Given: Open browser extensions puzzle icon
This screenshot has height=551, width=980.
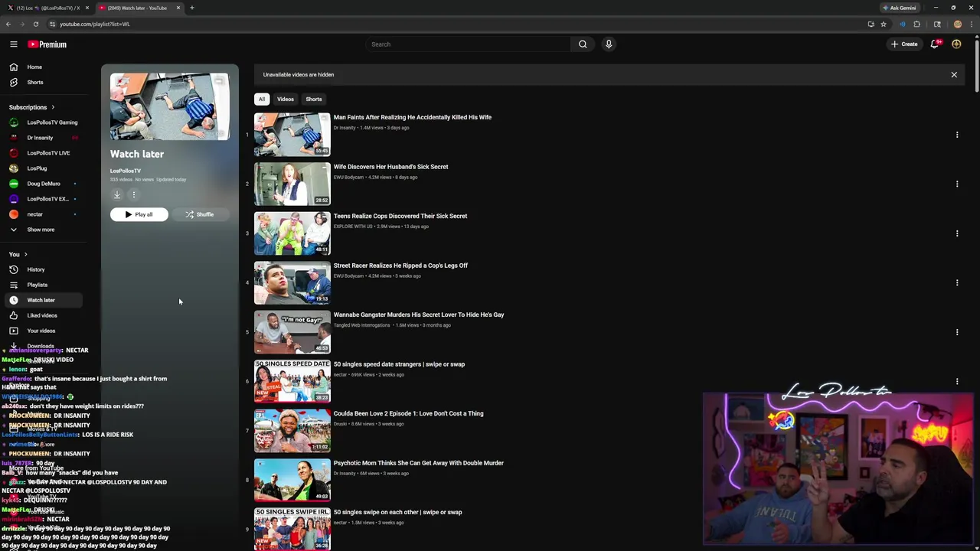Looking at the screenshot, I should 916,24.
